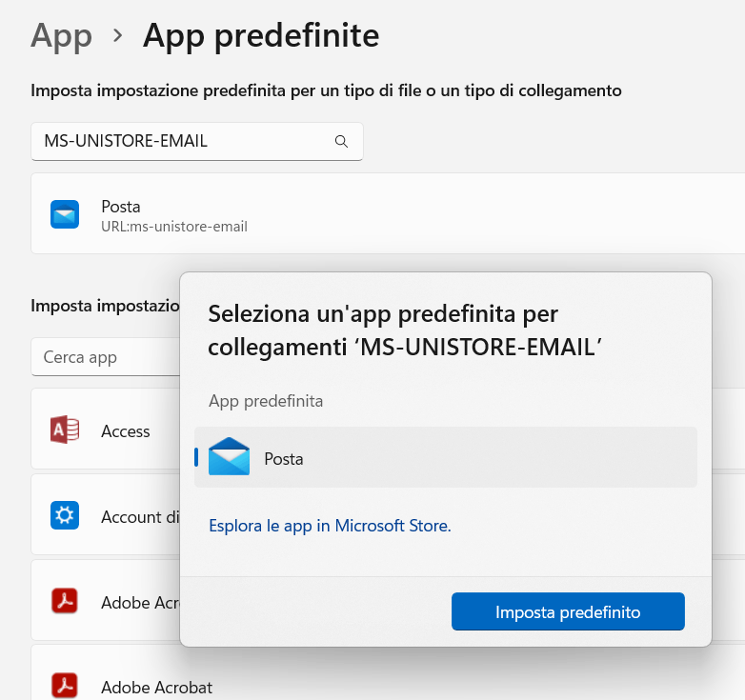Screen dimensions: 745x700
Task: Click the App predefinite page title
Action: pos(261,35)
